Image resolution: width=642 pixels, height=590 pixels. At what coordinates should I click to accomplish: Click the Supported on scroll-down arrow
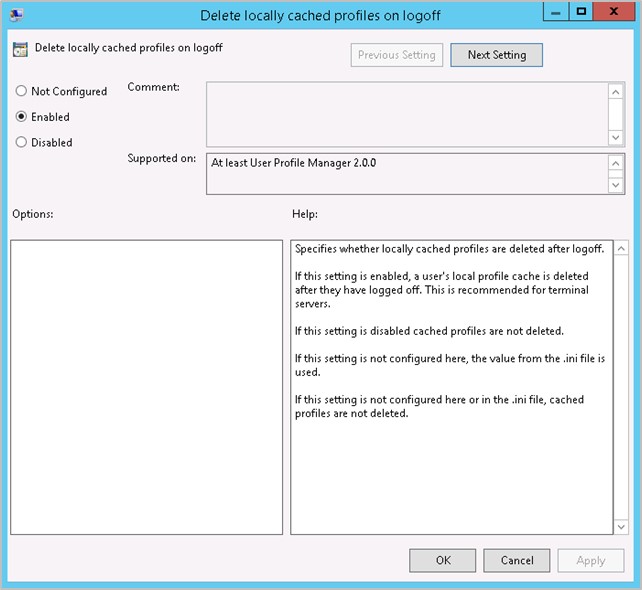pos(616,185)
